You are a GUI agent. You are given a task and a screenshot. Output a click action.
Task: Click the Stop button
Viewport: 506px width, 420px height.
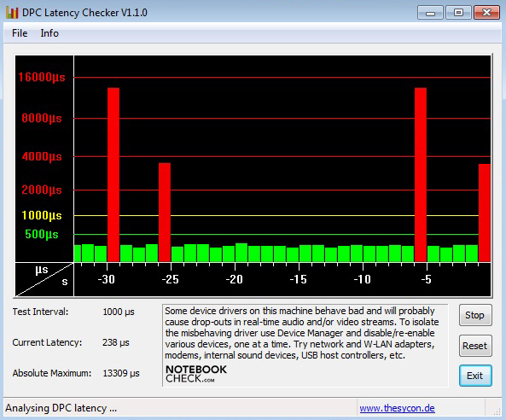point(475,315)
